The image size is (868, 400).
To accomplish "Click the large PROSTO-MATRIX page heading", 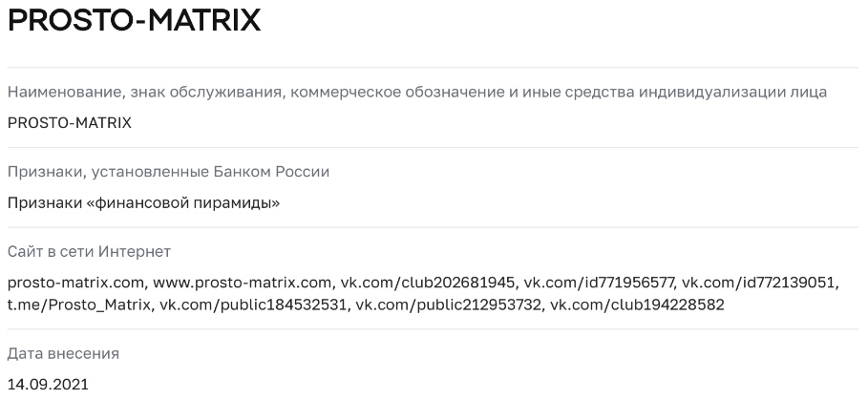I will point(134,23).
